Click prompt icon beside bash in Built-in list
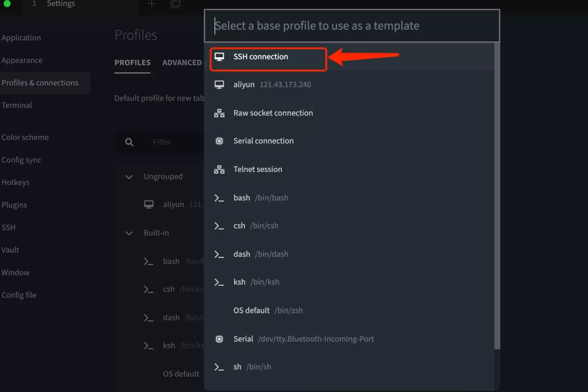This screenshot has height=392, width=588. pyautogui.click(x=149, y=261)
